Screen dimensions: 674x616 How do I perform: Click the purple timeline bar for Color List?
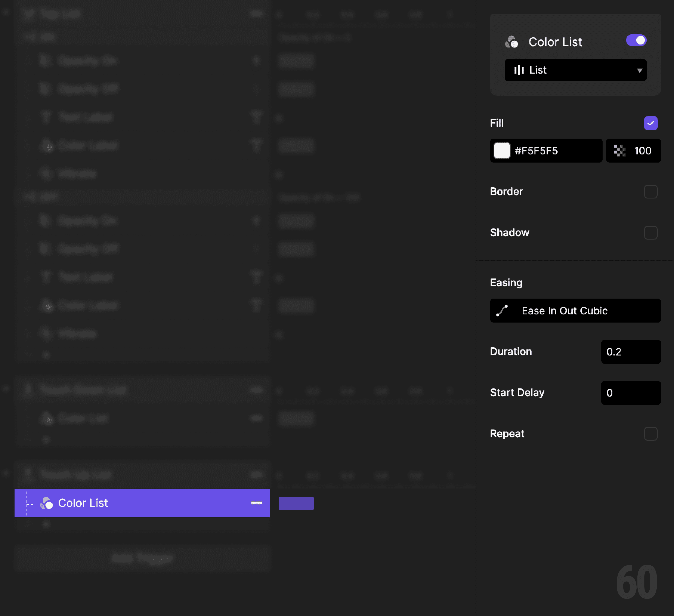[x=296, y=503]
